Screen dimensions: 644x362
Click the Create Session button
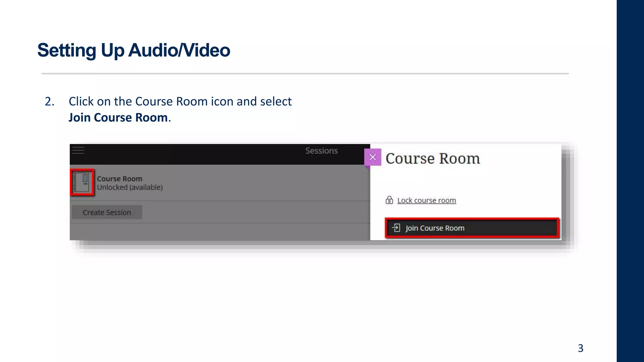107,212
